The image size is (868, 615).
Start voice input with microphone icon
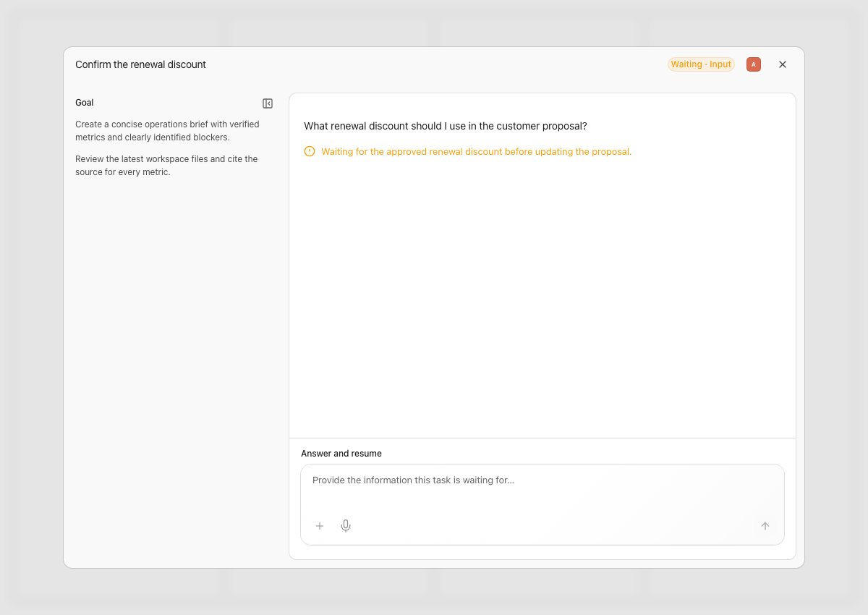pyautogui.click(x=346, y=526)
